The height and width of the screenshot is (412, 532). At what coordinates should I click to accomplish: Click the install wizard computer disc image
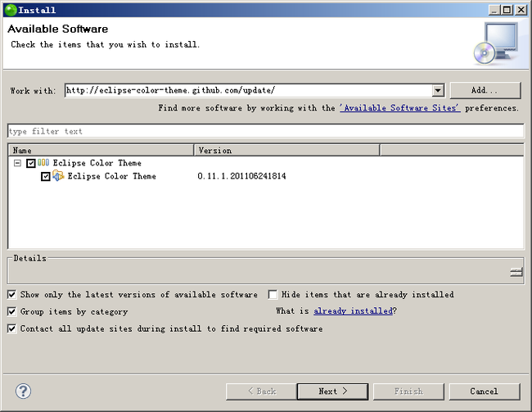pos(496,43)
